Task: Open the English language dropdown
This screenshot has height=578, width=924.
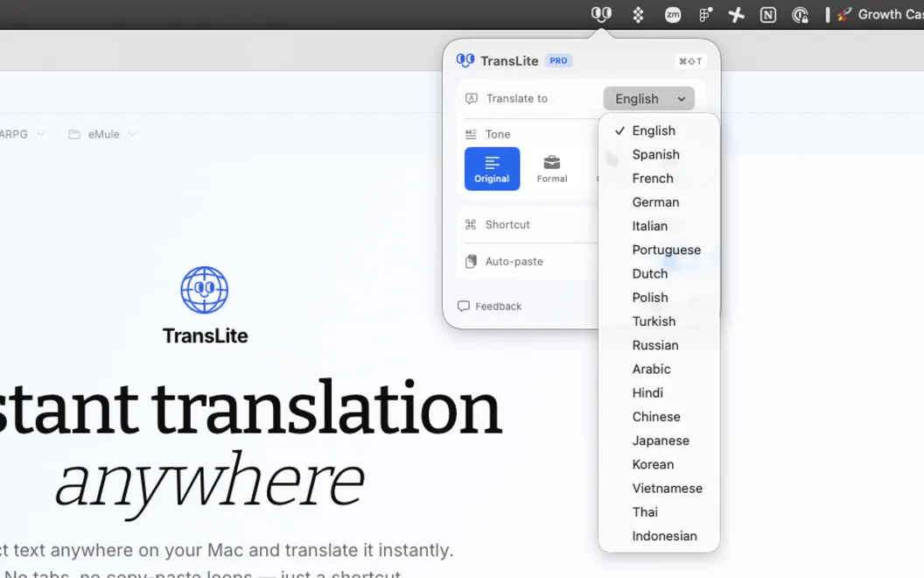Action: point(648,98)
